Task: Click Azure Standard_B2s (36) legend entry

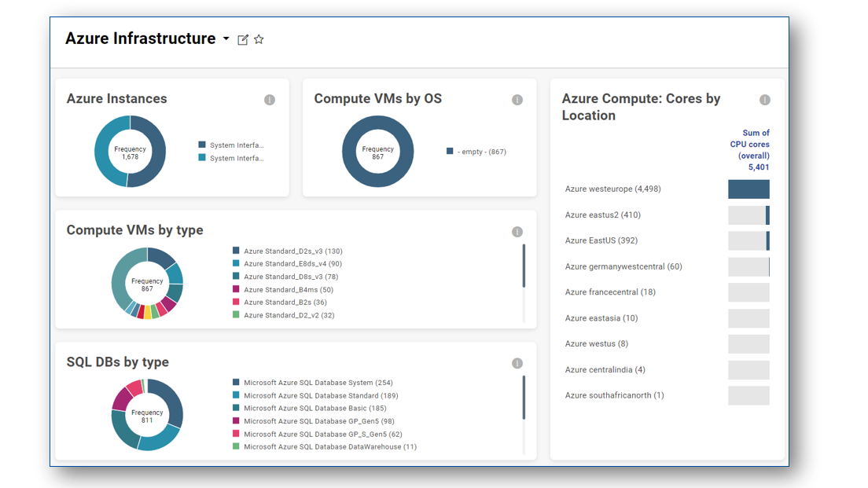Action: click(x=280, y=302)
